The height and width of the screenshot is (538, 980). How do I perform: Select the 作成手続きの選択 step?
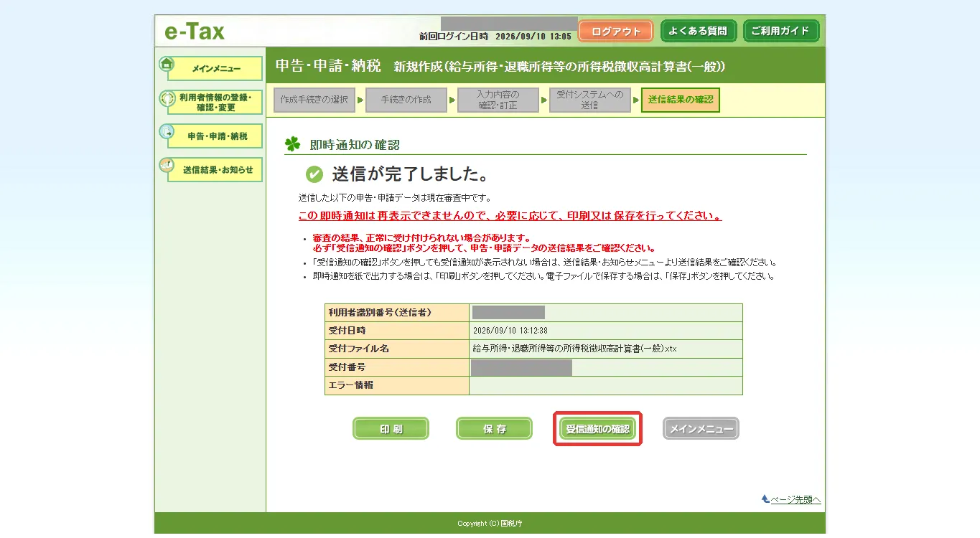[314, 100]
